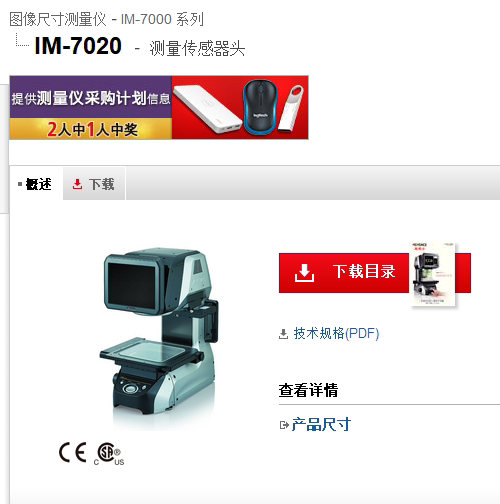
Task: Click the 2人中1人中奖 gold banner strip
Action: (91, 129)
